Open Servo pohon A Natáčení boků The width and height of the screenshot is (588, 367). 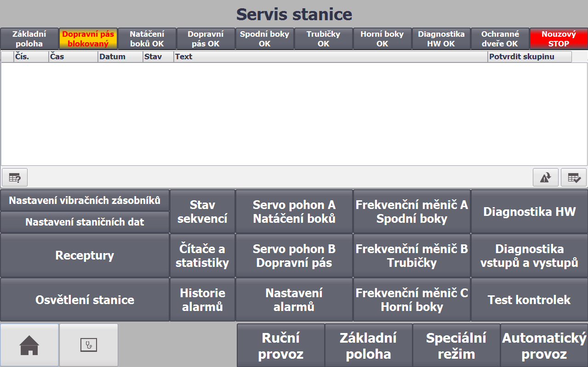pyautogui.click(x=294, y=211)
